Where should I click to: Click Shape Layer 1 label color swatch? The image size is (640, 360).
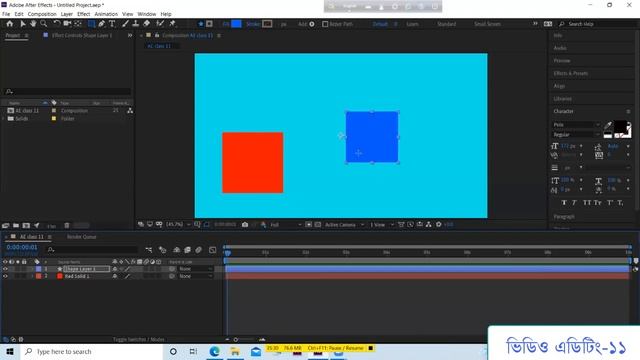(38, 269)
